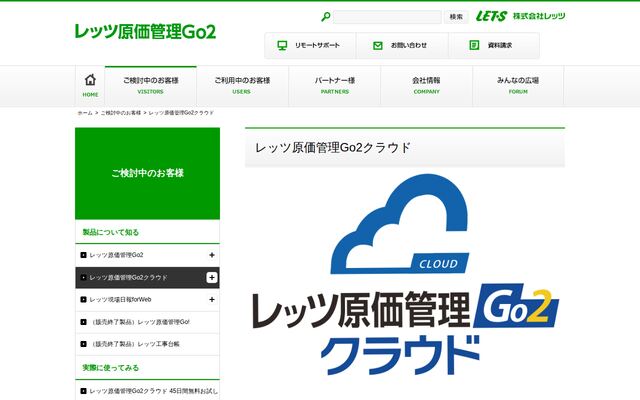This screenshot has width=640, height=400.
Task: Click bullet icon beside レッツ工事台帳
Action: pyautogui.click(x=83, y=344)
